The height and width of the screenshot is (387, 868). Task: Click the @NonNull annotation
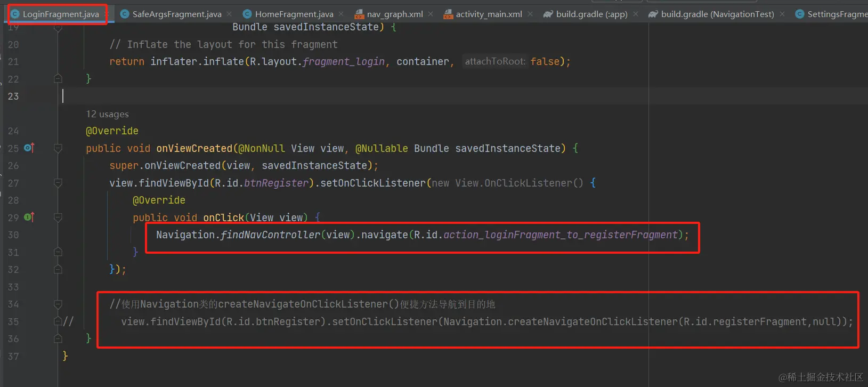click(x=262, y=148)
